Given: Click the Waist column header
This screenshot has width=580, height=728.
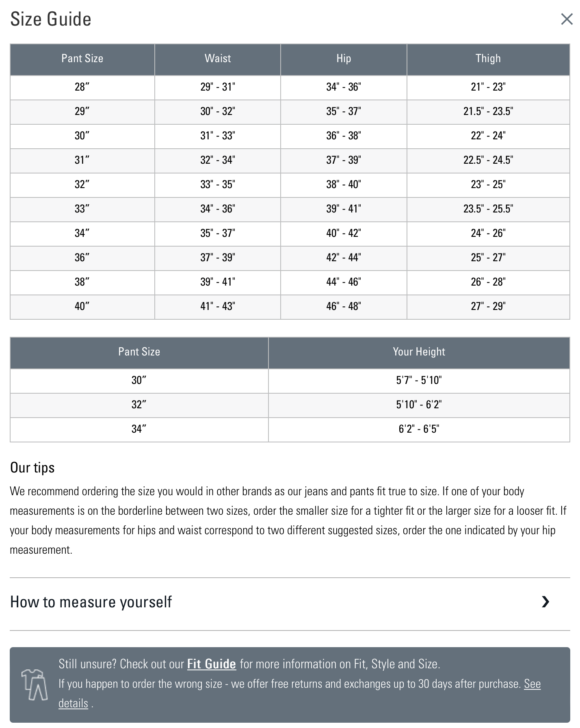Looking at the screenshot, I should tap(218, 58).
